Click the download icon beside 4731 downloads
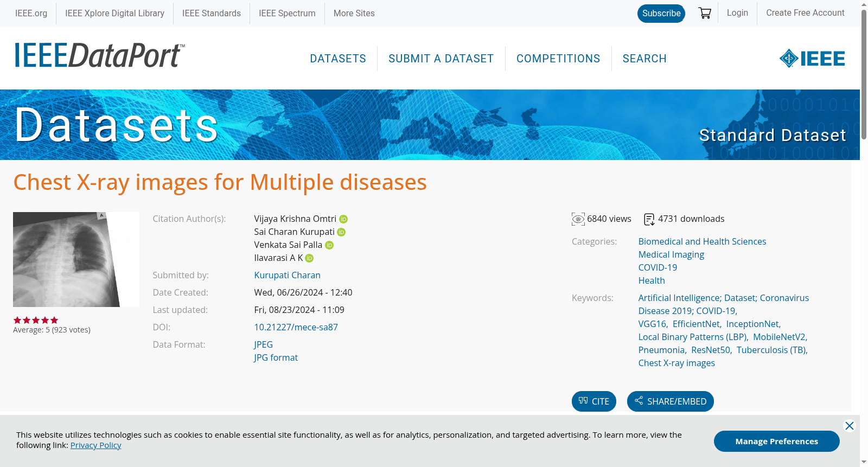Screen dimensions: 868x467 649,219
